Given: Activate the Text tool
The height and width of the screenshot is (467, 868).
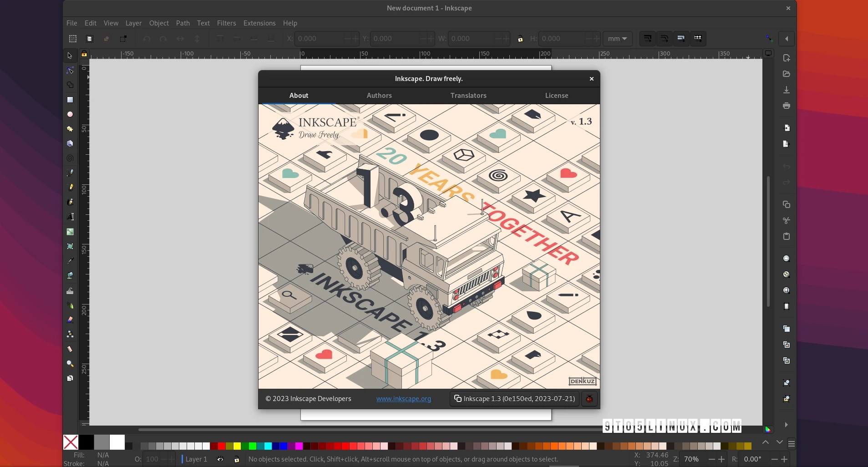Looking at the screenshot, I should click(71, 217).
